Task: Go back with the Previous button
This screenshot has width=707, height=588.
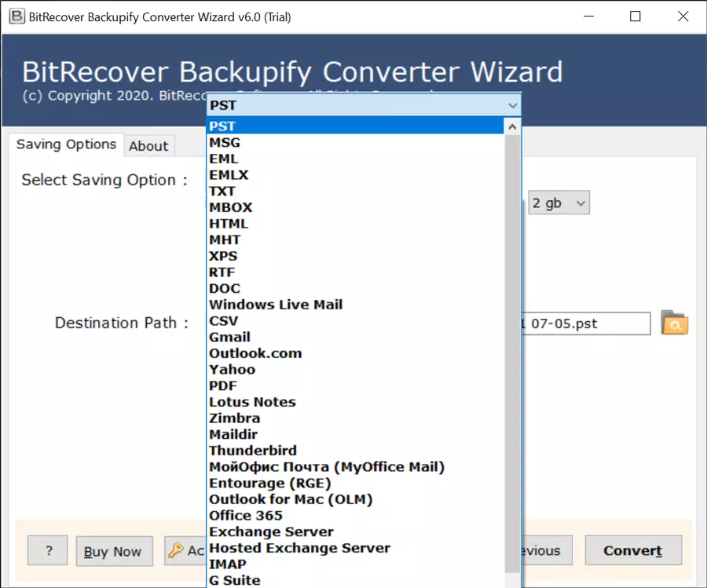Action: coord(547,550)
